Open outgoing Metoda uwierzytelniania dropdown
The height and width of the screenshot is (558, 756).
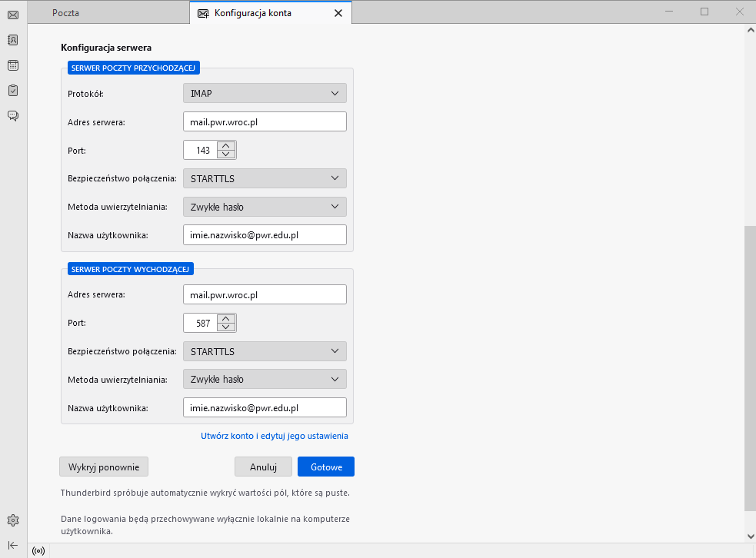point(265,379)
